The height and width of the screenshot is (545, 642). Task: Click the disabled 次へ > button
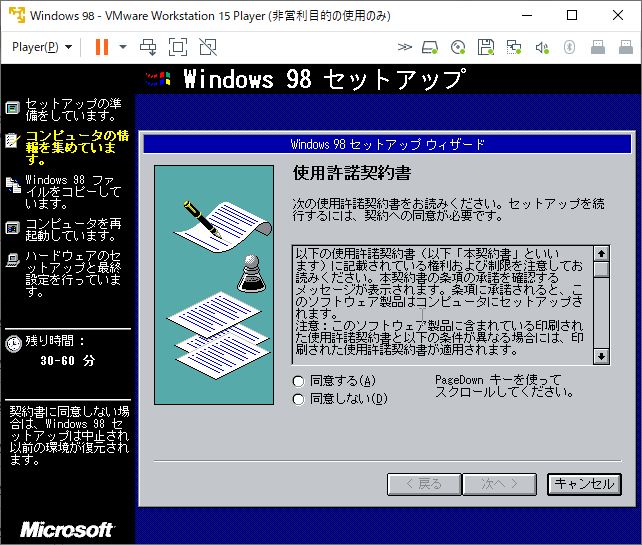[x=500, y=484]
